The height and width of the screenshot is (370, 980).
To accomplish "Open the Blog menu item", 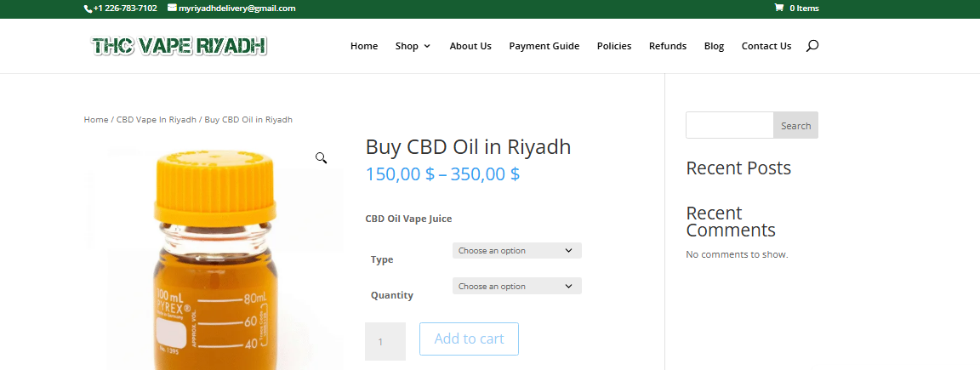I will pyautogui.click(x=714, y=46).
